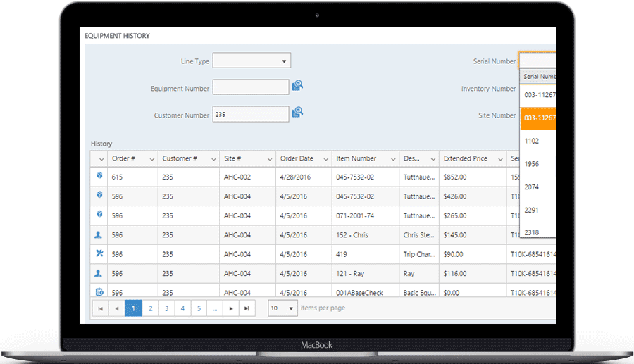Screen dimensions: 634x364
Task: Select serial number 1102 from the list
Action: click(x=537, y=141)
